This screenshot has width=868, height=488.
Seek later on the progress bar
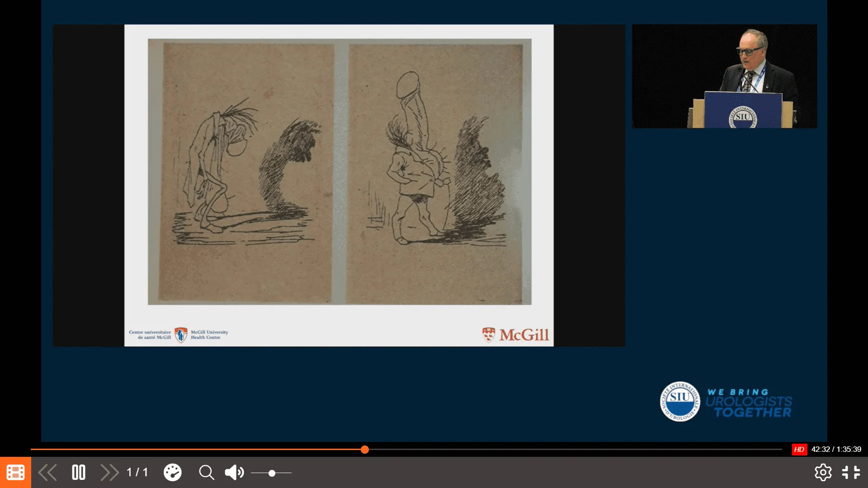pos(574,449)
